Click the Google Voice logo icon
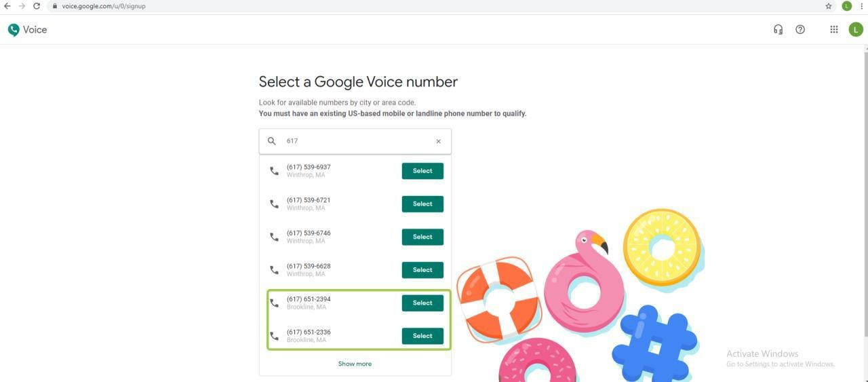868x382 pixels. (x=14, y=30)
